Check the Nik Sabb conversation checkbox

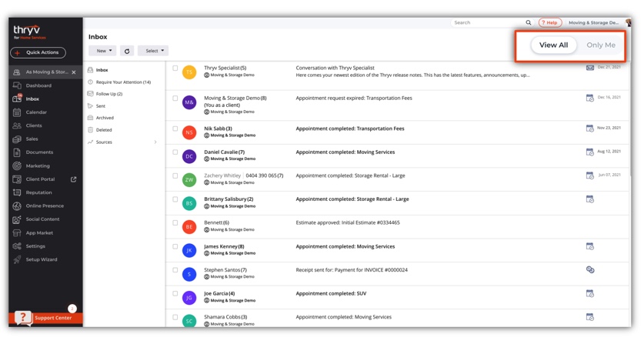[x=175, y=129]
